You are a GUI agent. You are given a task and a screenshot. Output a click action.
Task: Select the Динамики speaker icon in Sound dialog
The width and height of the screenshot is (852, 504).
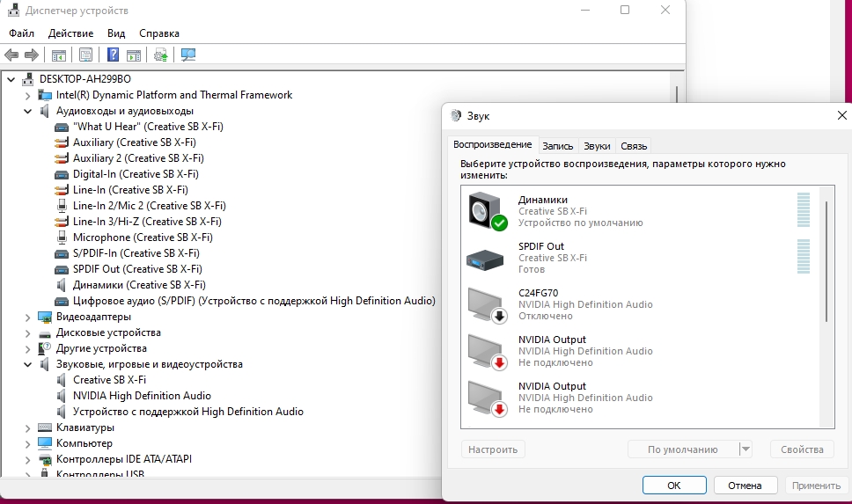[x=488, y=211]
